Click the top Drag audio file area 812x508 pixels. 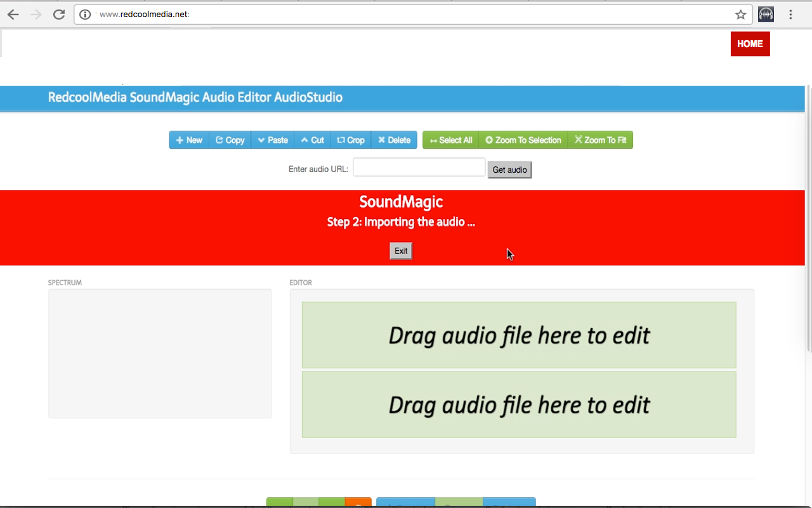click(x=519, y=335)
